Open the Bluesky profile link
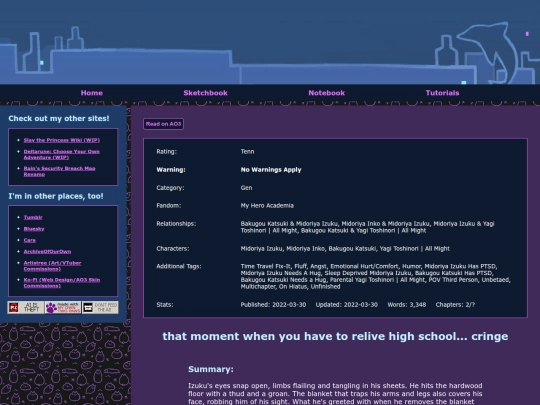This screenshot has width=540, height=405. [x=34, y=229]
